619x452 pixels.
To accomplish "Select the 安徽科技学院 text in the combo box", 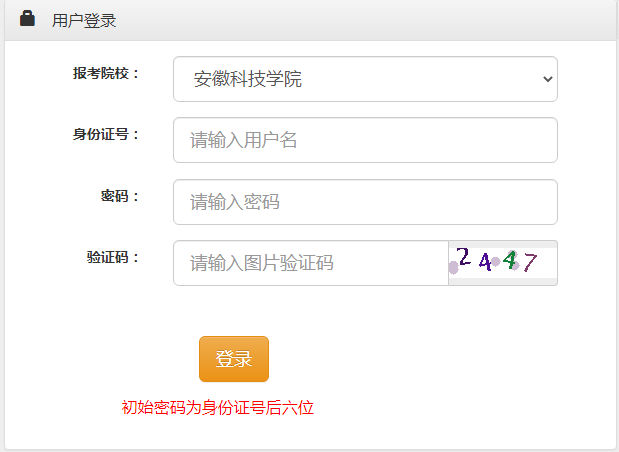I will [248, 79].
